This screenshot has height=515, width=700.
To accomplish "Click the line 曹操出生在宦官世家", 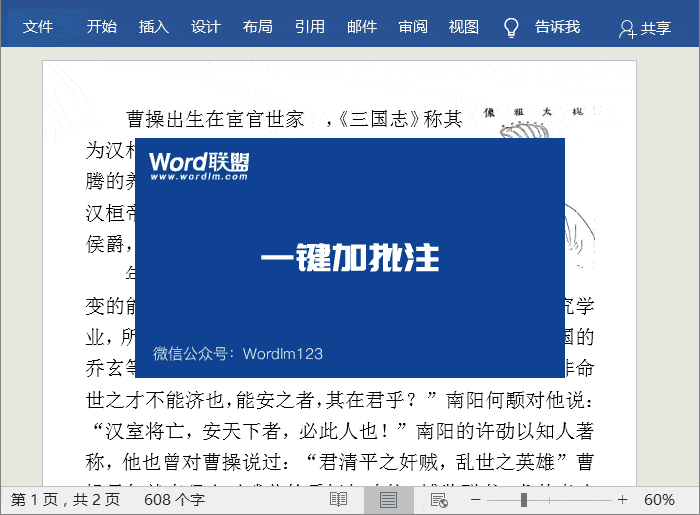I will coord(215,119).
